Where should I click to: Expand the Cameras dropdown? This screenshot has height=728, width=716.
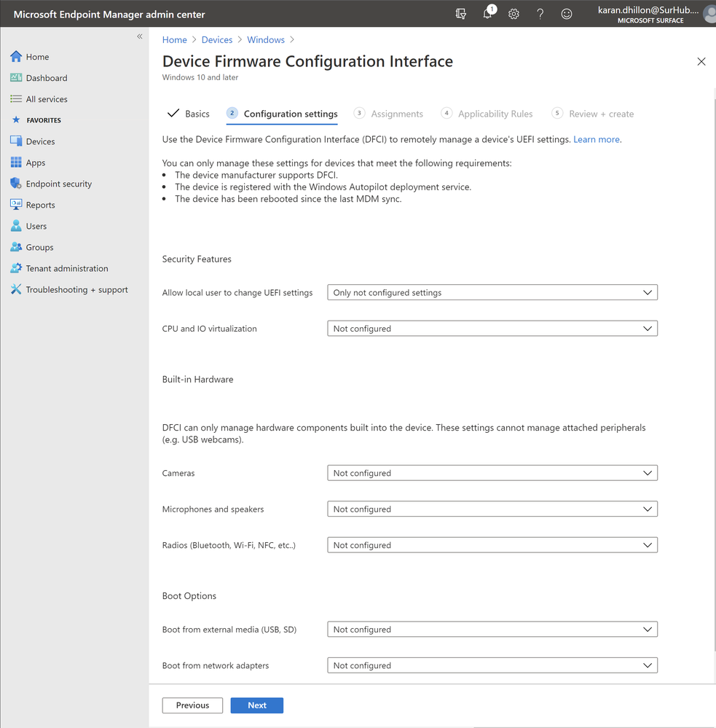click(492, 473)
